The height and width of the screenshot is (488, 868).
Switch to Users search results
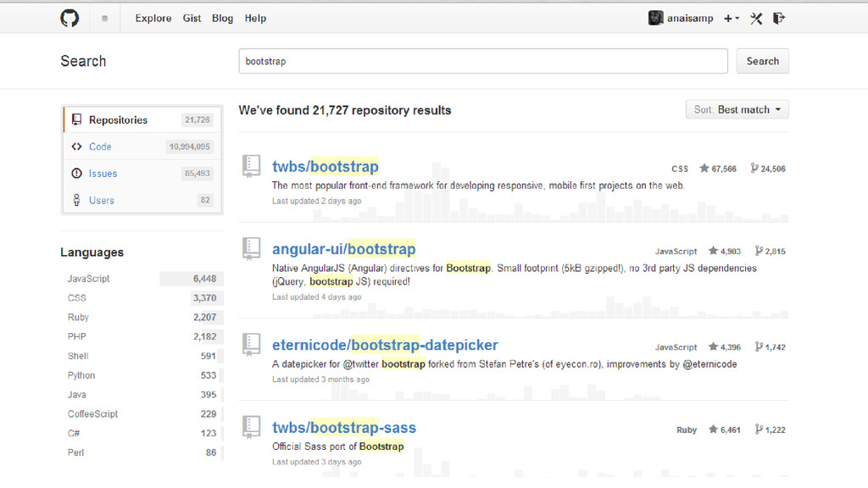point(142,200)
